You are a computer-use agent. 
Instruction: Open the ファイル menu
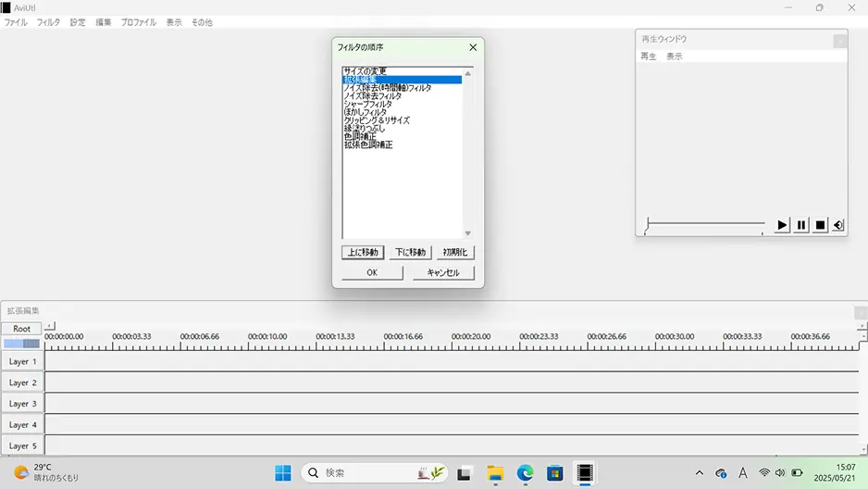[16, 22]
